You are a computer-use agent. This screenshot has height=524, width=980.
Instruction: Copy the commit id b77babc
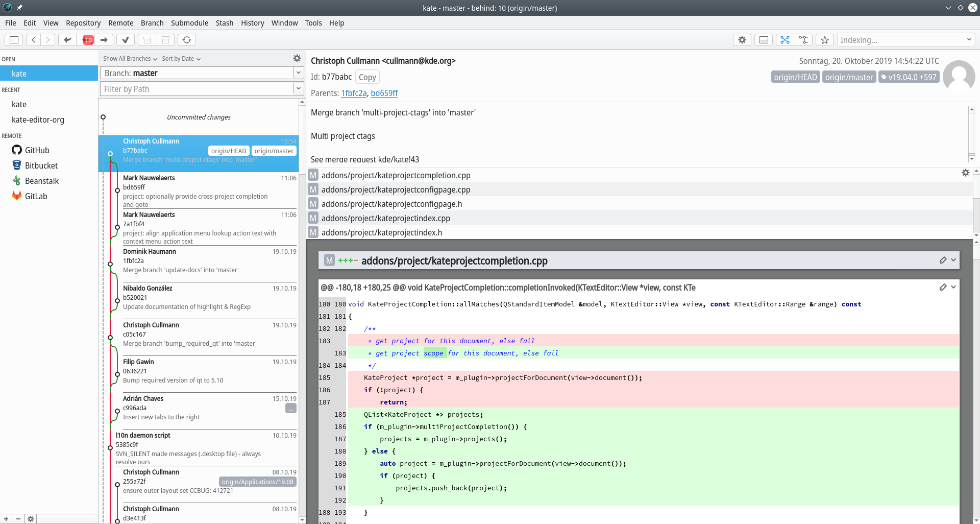pyautogui.click(x=367, y=77)
